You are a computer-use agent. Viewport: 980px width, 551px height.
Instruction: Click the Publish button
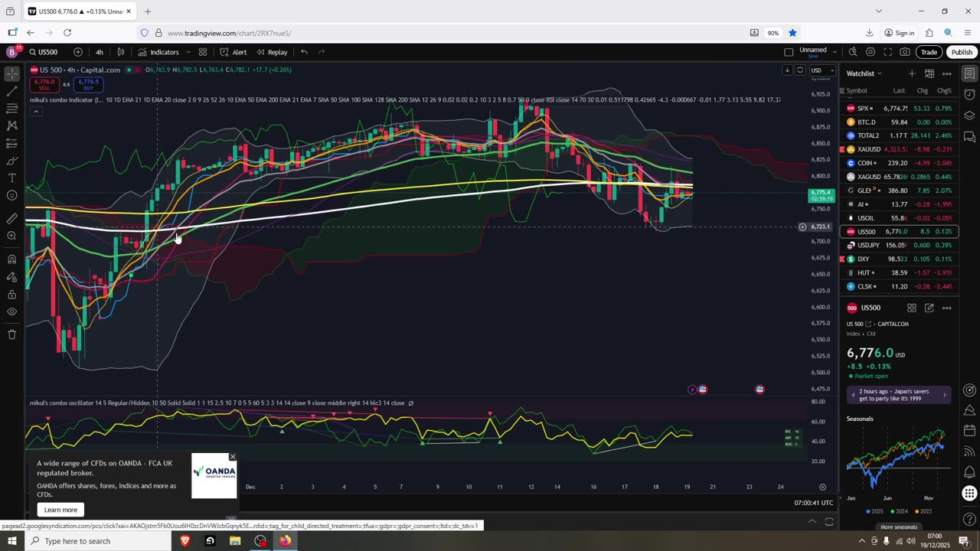click(962, 52)
